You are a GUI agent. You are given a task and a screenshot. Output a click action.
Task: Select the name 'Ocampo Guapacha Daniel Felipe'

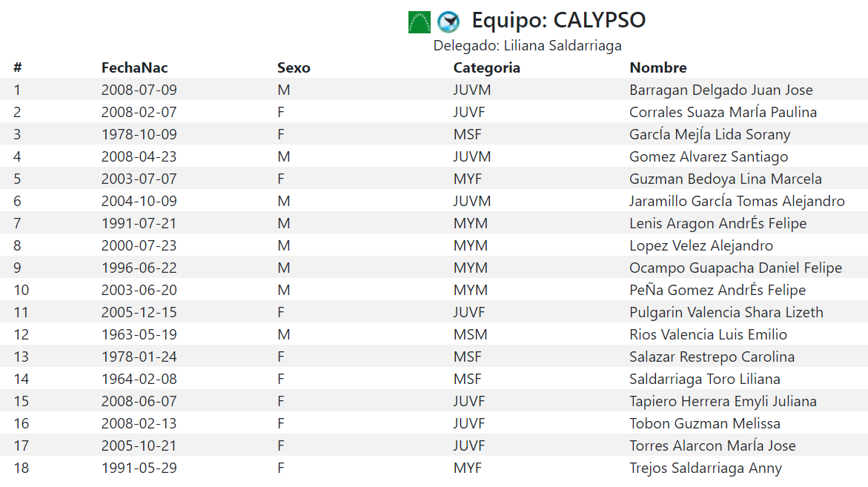735,268
